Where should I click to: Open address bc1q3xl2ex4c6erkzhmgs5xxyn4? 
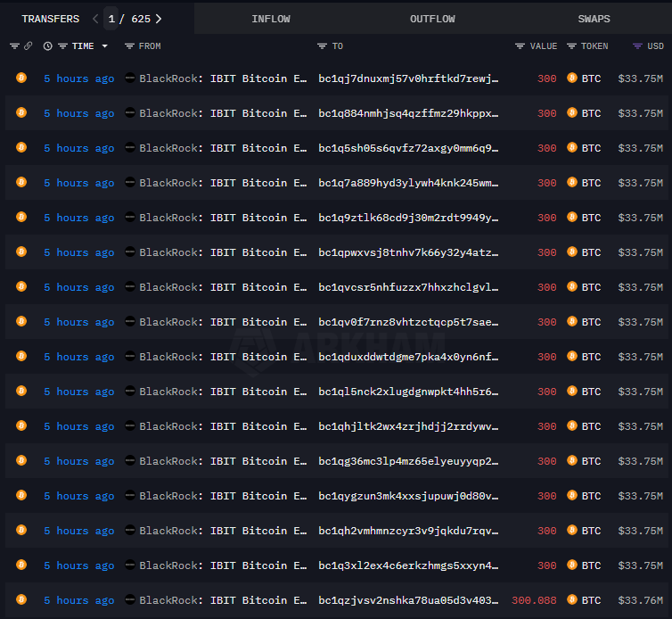(x=408, y=565)
